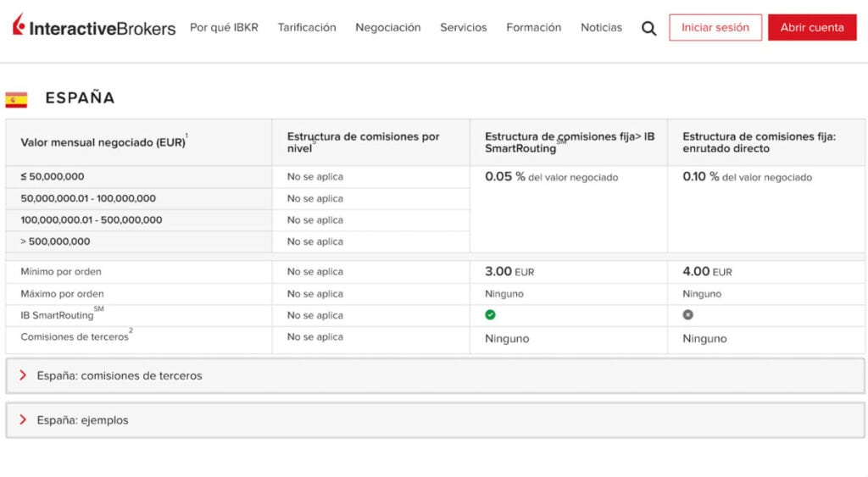
Task: Open Formación menu
Action: point(534,28)
